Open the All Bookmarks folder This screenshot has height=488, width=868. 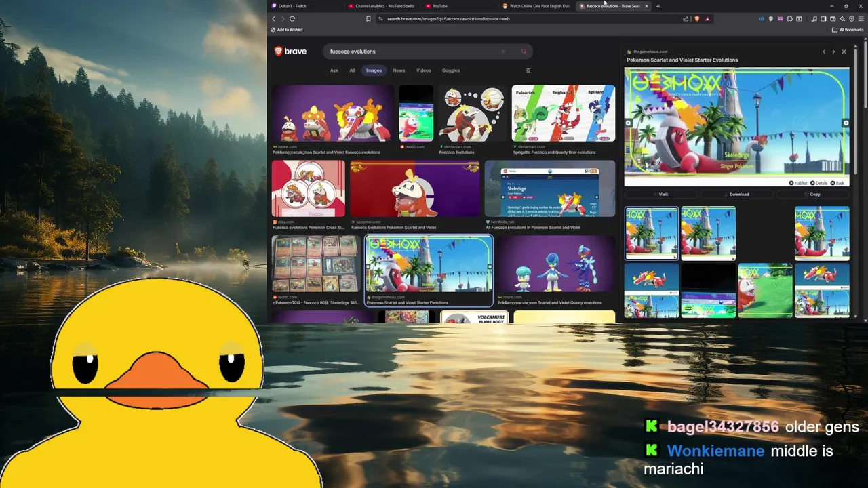click(848, 30)
